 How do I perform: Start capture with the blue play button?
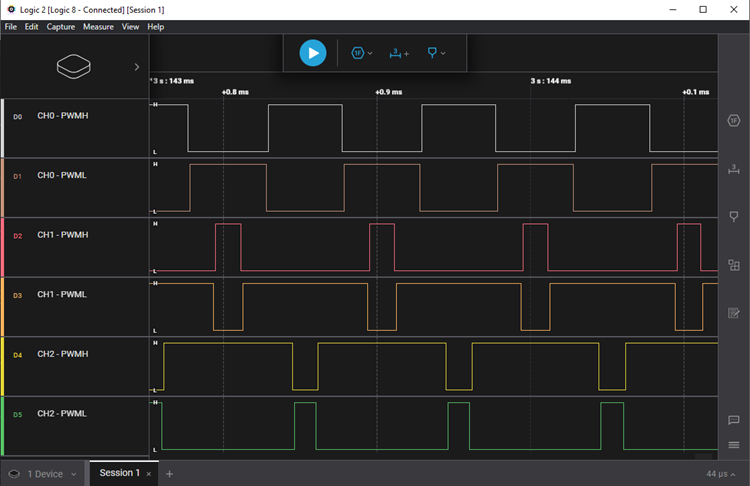coord(313,53)
